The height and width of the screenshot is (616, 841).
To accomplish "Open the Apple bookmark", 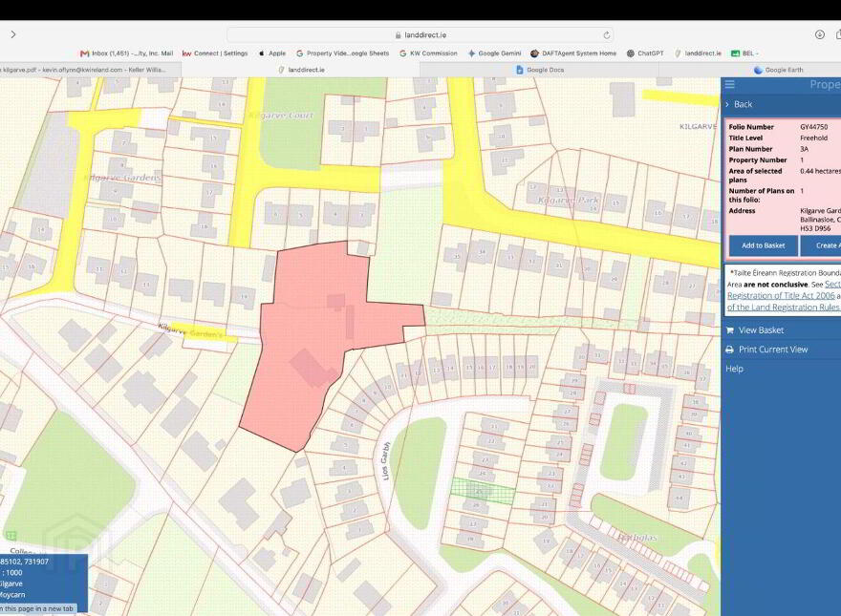I will 272,53.
